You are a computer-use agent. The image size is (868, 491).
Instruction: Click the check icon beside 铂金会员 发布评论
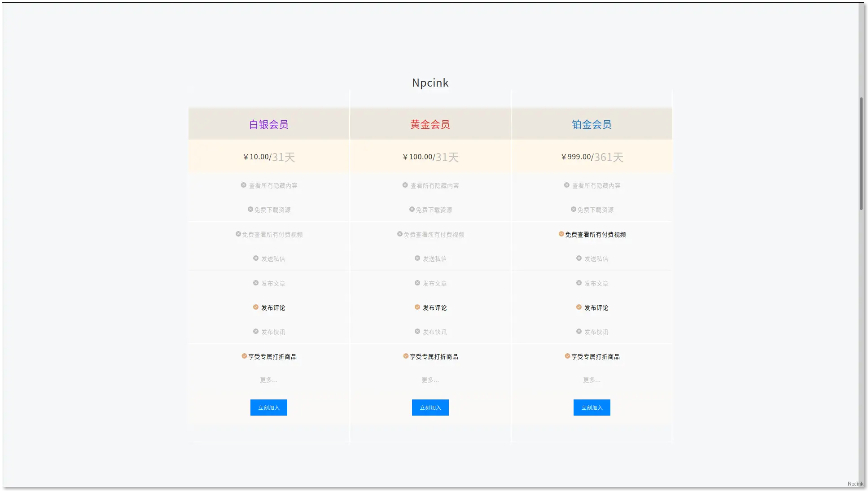(579, 307)
